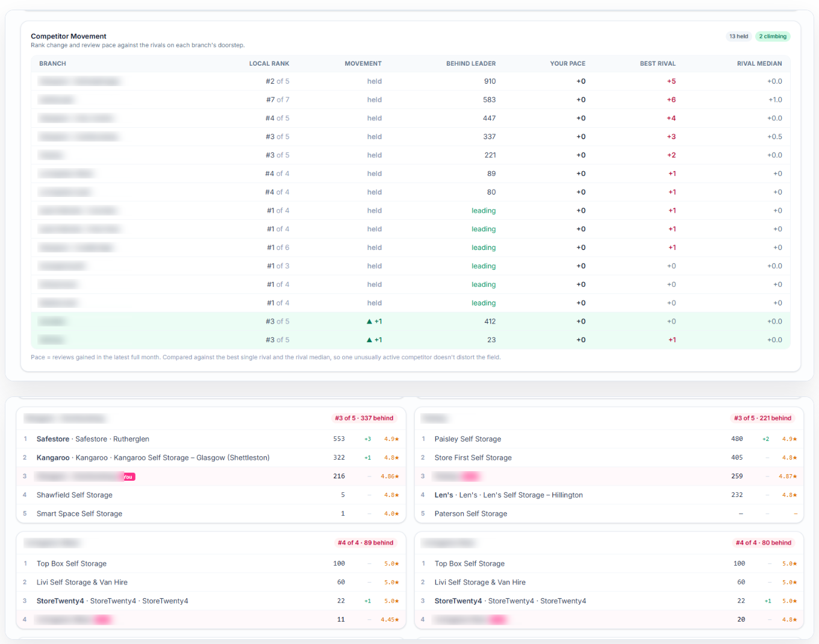819x644 pixels.
Task: Click the RIVAL MEDIAN column header
Action: (x=759, y=64)
